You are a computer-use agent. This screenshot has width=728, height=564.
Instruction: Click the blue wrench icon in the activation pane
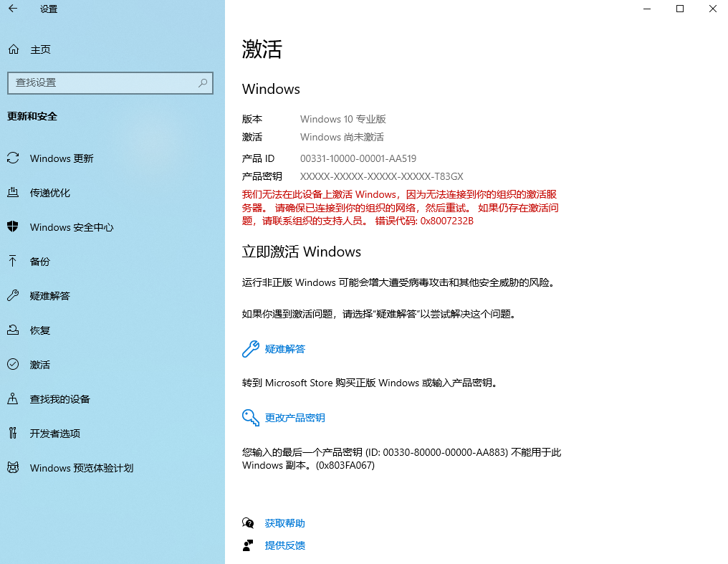251,349
